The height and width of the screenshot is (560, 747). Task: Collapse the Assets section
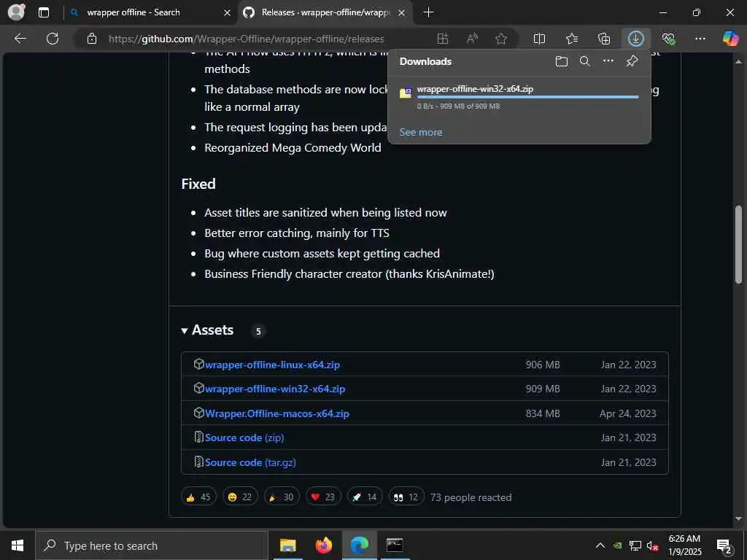click(x=207, y=330)
